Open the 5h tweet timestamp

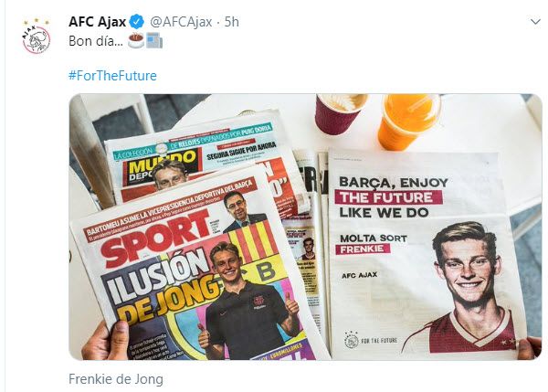click(232, 21)
